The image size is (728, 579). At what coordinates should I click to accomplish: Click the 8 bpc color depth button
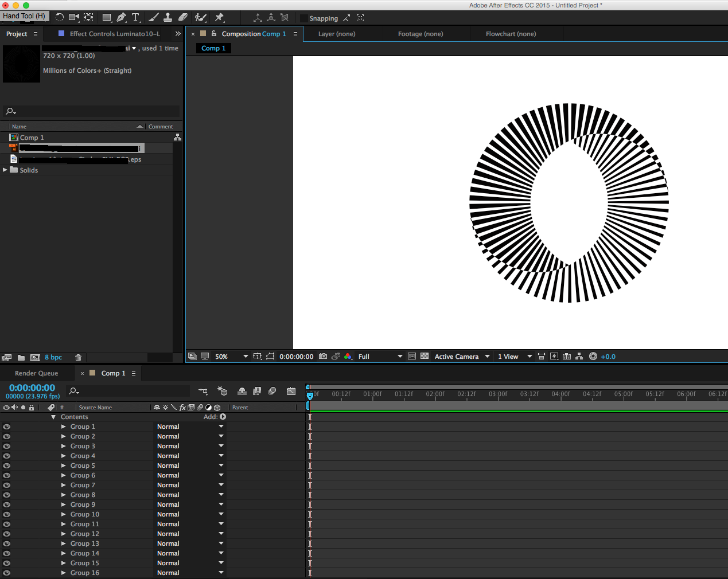pos(53,358)
